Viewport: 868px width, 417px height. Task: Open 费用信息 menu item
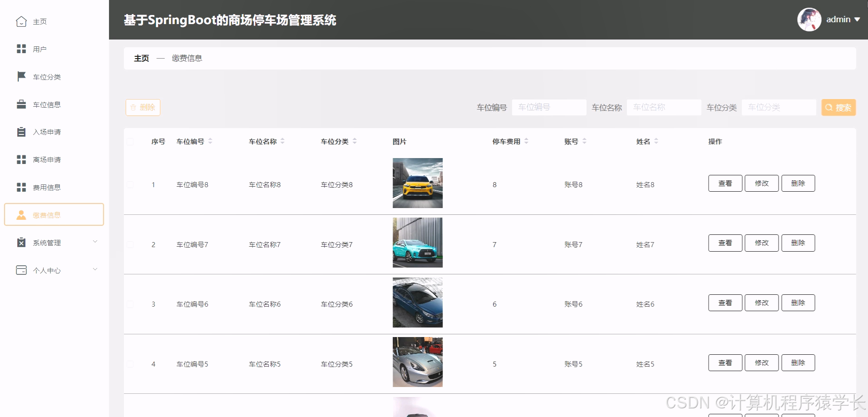tap(47, 187)
